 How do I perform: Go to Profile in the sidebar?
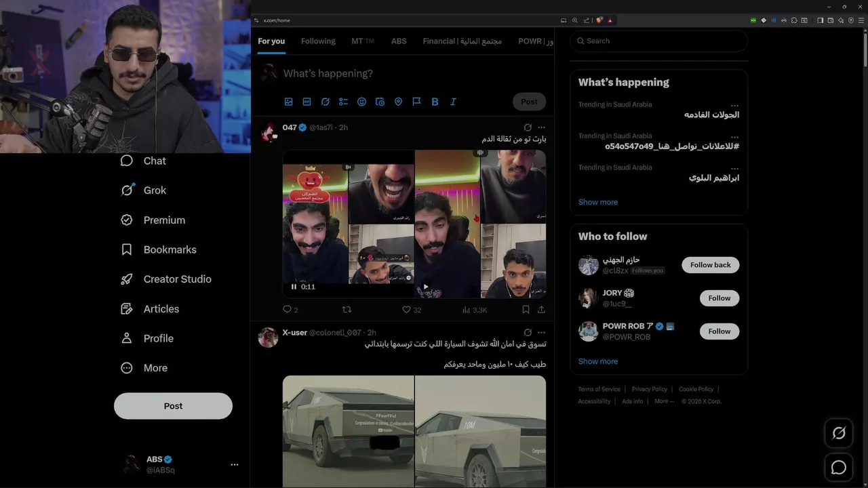click(146, 338)
